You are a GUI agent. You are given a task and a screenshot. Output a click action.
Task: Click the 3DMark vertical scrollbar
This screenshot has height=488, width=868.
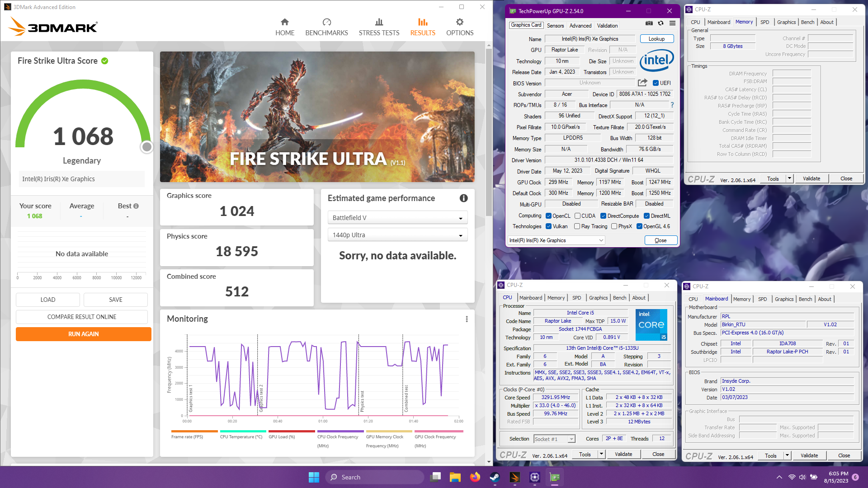[489, 132]
